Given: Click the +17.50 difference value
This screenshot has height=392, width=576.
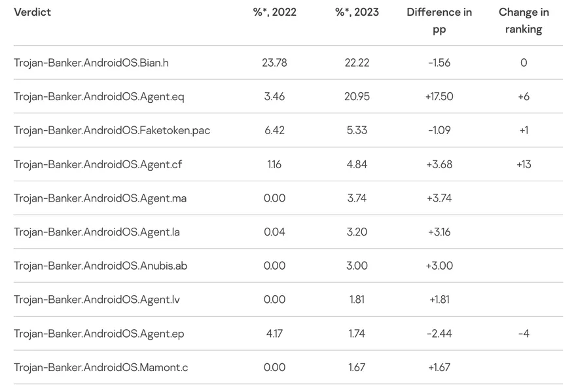Looking at the screenshot, I should [x=439, y=96].
